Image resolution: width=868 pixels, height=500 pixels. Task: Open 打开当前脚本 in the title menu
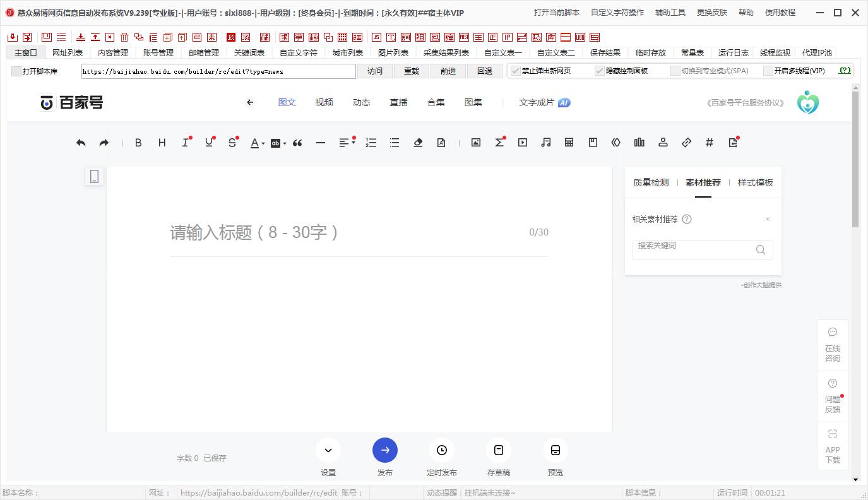click(557, 13)
